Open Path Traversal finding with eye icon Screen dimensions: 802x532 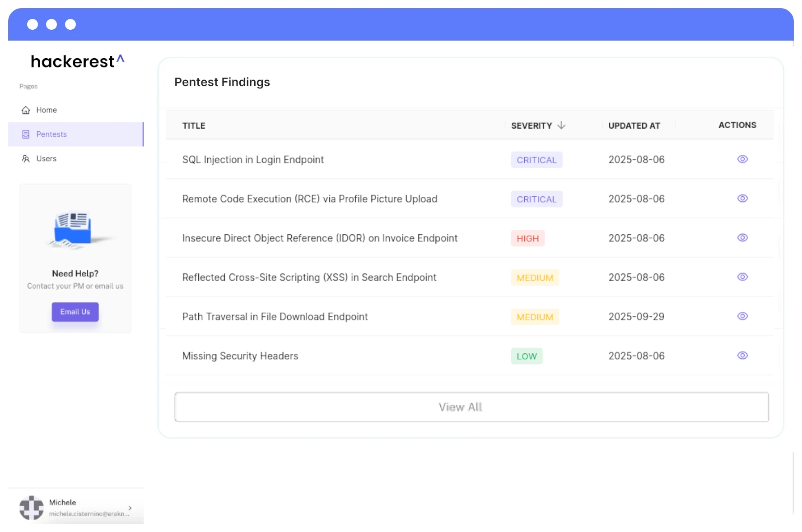(x=742, y=316)
